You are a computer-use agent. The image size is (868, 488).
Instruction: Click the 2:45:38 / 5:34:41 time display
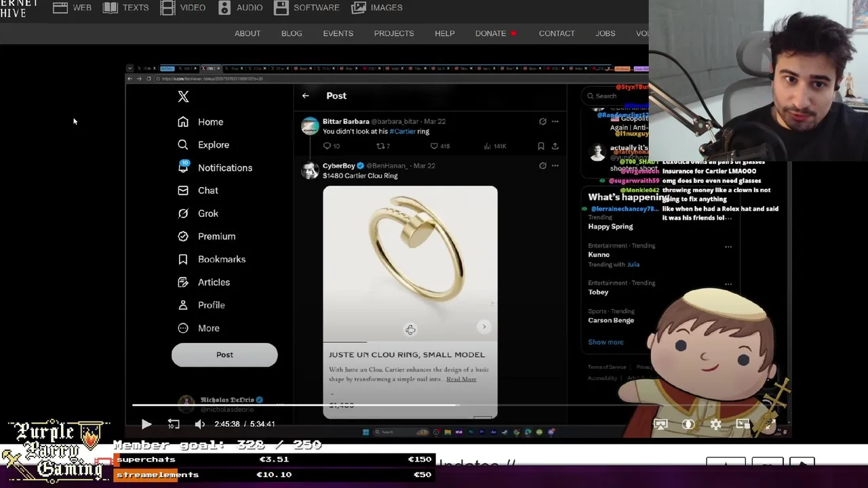pos(244,424)
